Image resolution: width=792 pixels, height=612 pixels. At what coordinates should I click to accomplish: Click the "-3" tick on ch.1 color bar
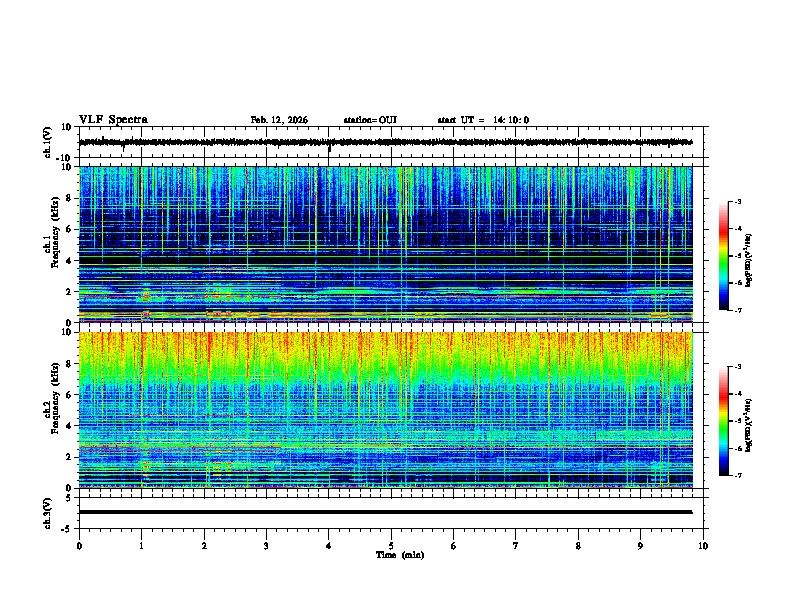pyautogui.click(x=738, y=202)
